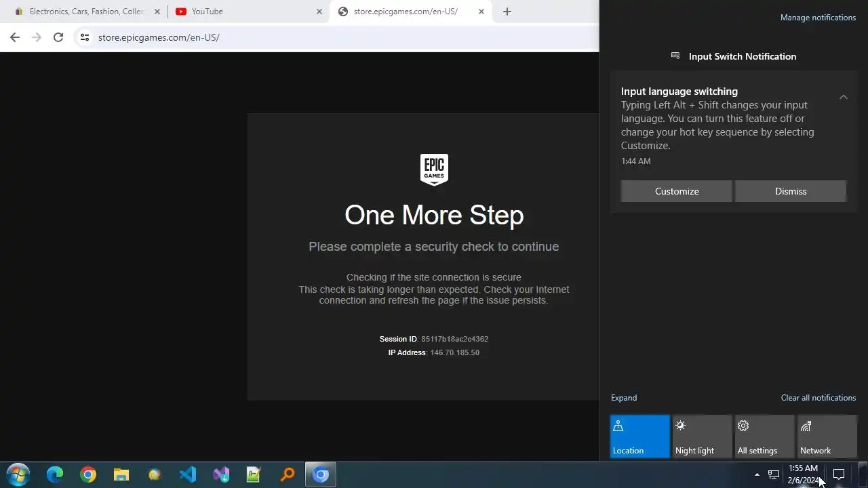Toggle the Action Center notification icon
This screenshot has height=488, width=868.
pos(839,474)
